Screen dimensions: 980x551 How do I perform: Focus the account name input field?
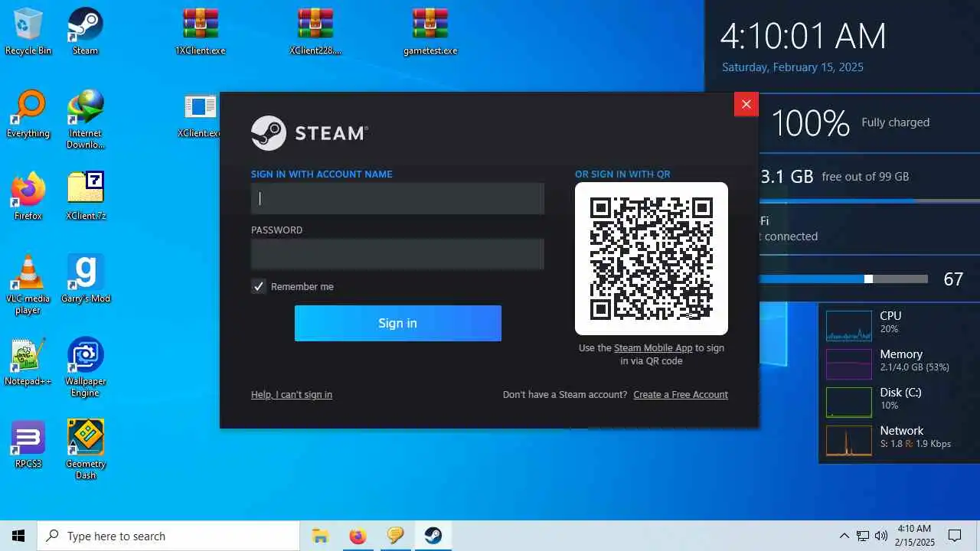point(398,198)
